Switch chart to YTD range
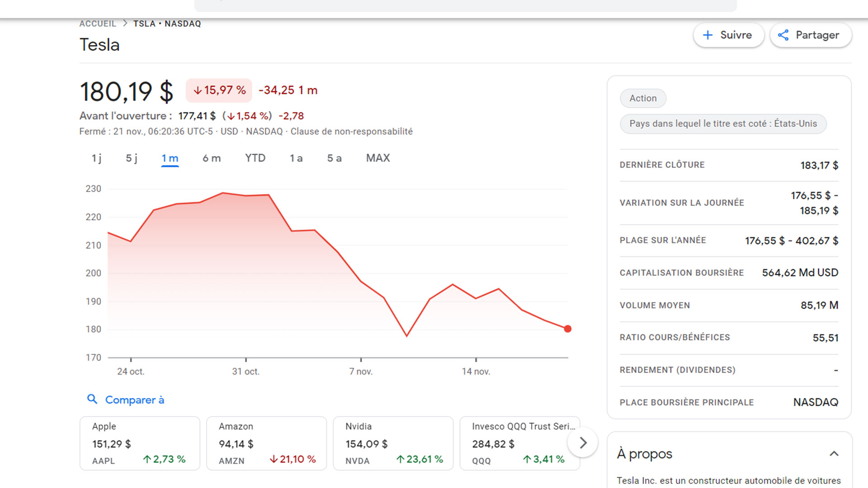 pyautogui.click(x=255, y=158)
